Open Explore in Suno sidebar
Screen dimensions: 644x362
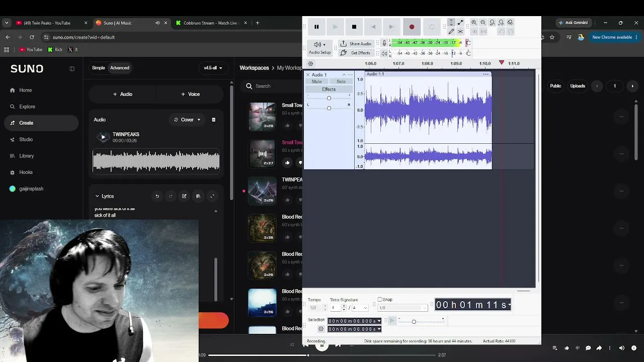tap(27, 107)
